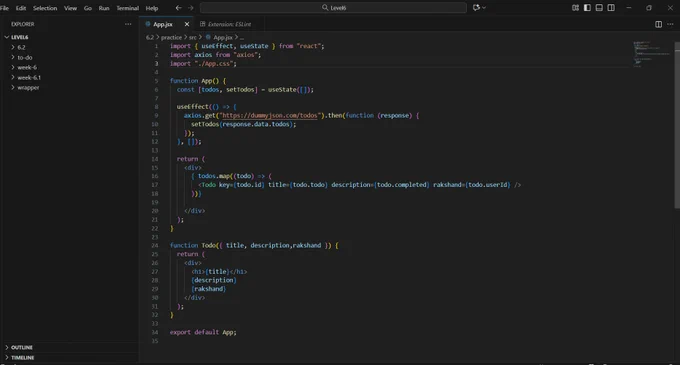Select practice in the breadcrumb
The width and height of the screenshot is (680, 365).
[171, 37]
